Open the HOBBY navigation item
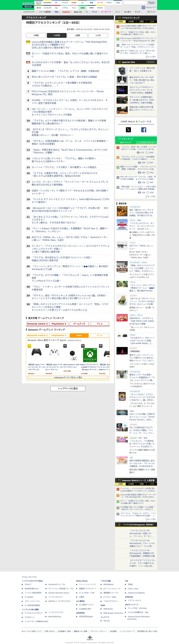The height and width of the screenshot is (644, 179). coord(91,8)
